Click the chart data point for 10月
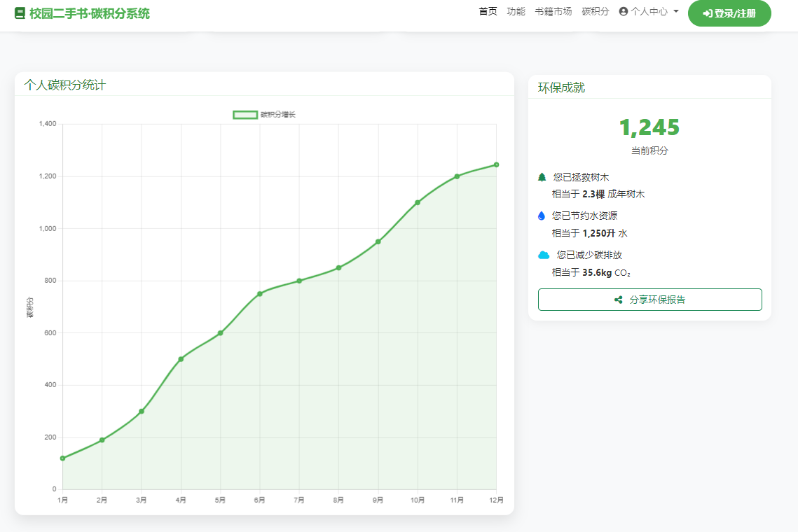This screenshot has width=798, height=532. 418,202
